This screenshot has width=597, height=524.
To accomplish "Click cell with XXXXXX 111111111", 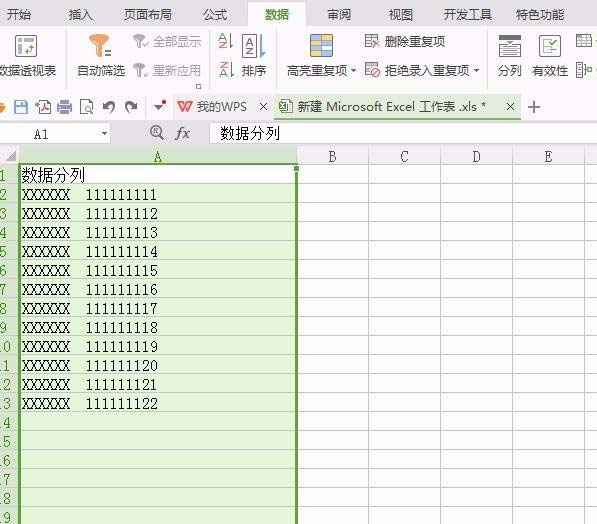I will pos(158,194).
